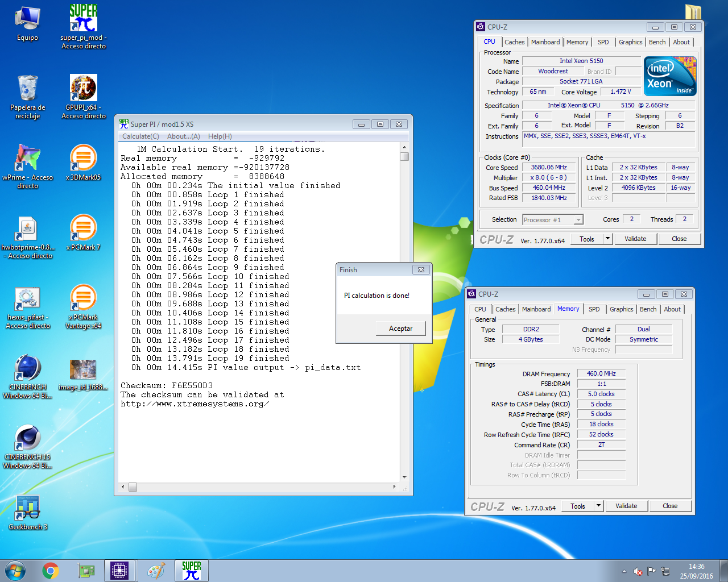728x582 pixels.
Task: Open the folder icon at top right
Action: click(x=693, y=11)
